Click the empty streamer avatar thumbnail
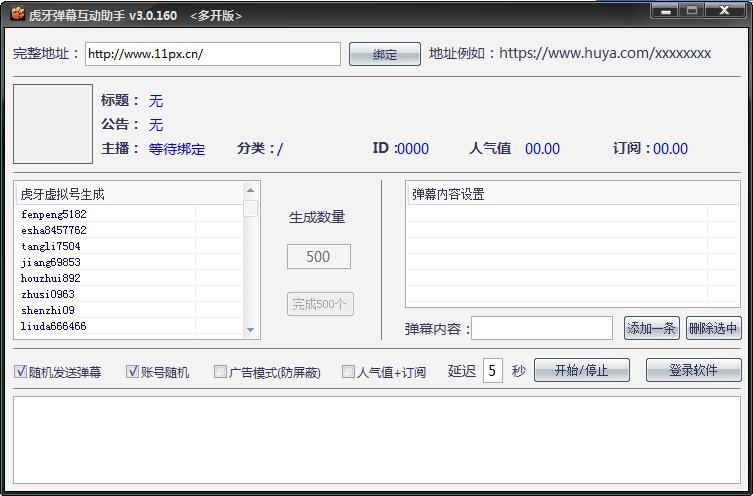The width and height of the screenshot is (753, 496). [53, 124]
